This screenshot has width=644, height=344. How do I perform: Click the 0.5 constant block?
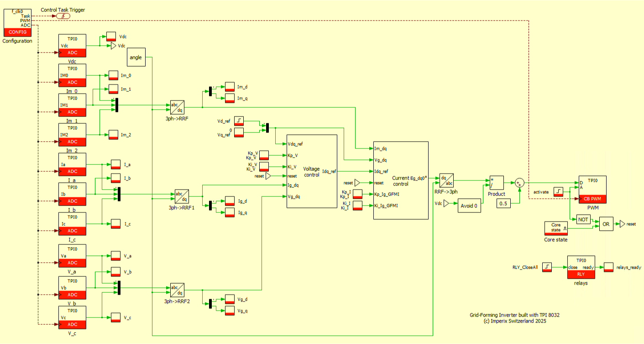pos(503,203)
